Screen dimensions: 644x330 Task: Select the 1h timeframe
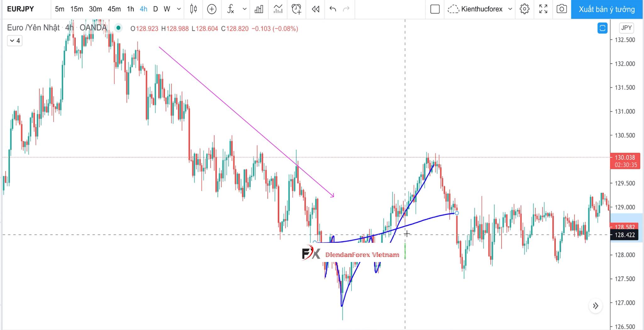tap(130, 9)
